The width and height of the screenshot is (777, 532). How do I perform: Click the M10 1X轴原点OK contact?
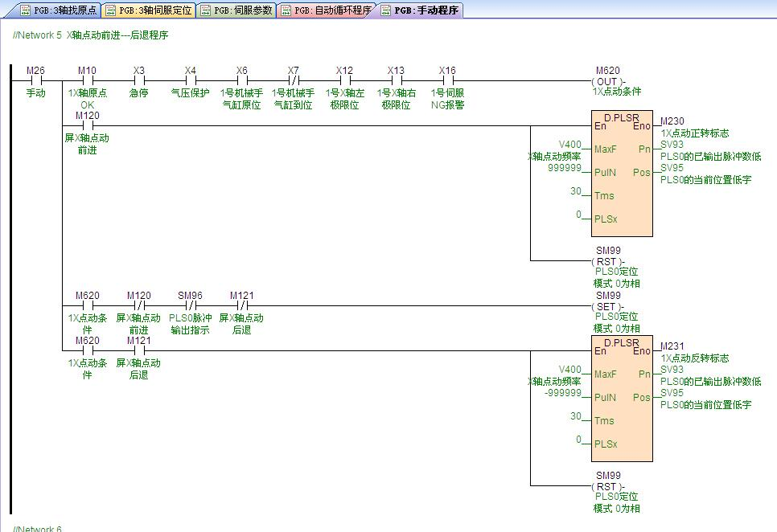pos(87,80)
